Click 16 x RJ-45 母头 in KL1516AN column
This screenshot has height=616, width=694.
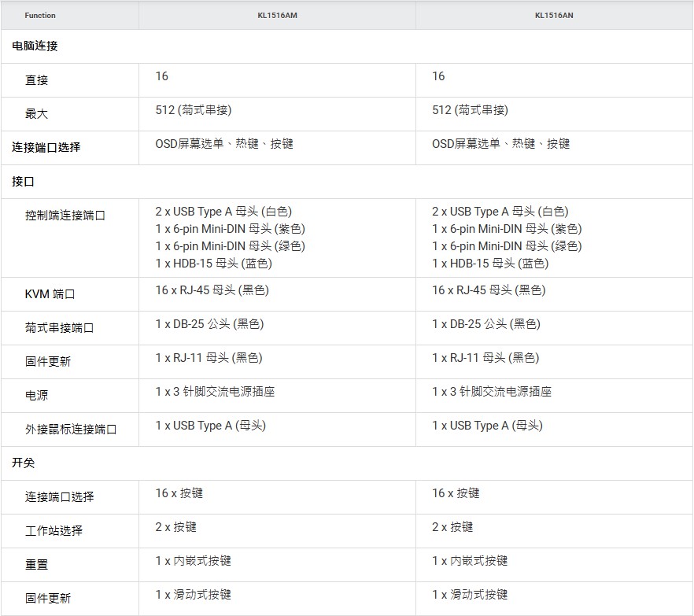click(489, 290)
